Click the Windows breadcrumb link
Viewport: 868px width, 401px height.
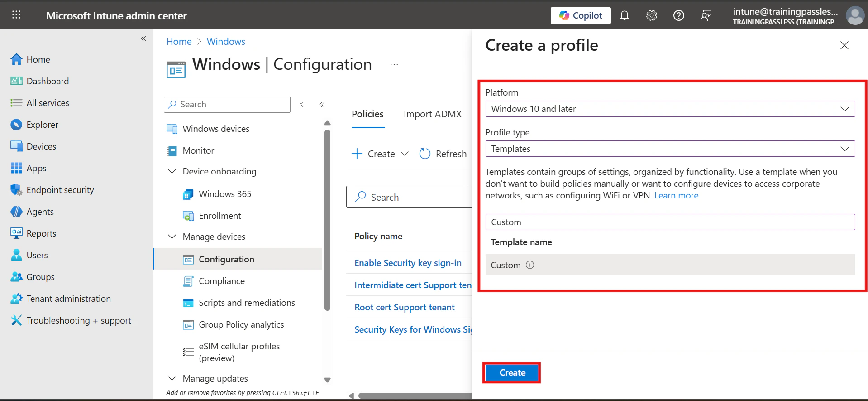coord(226,42)
